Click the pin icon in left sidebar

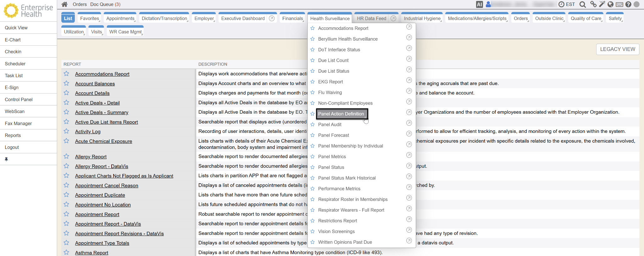6,159
